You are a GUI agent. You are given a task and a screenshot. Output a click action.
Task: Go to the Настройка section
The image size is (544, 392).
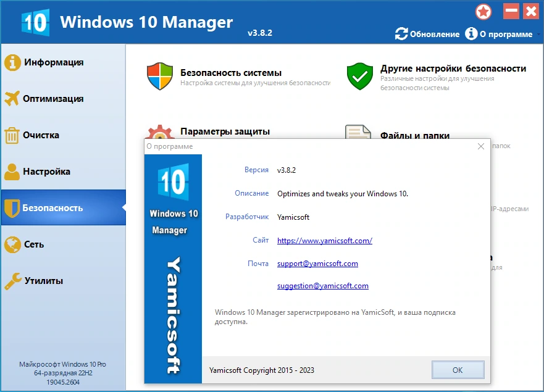[x=63, y=172]
